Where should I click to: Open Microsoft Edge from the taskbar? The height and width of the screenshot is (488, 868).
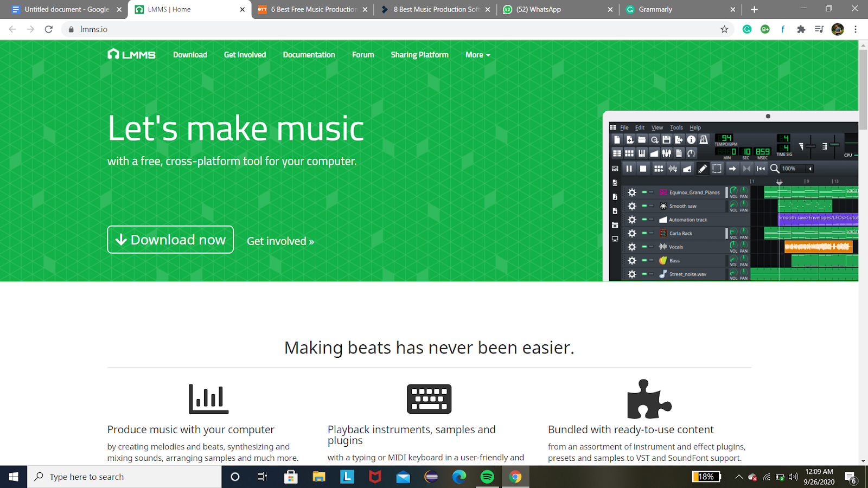pos(459,477)
